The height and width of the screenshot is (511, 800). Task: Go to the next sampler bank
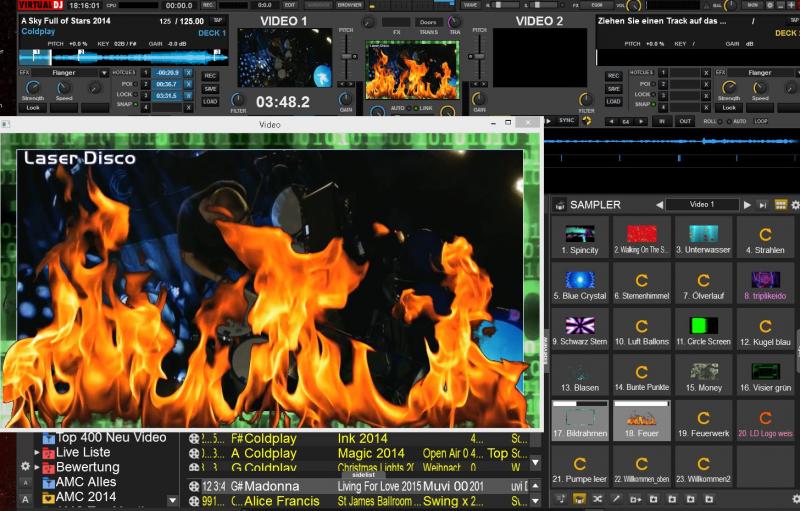tap(747, 205)
